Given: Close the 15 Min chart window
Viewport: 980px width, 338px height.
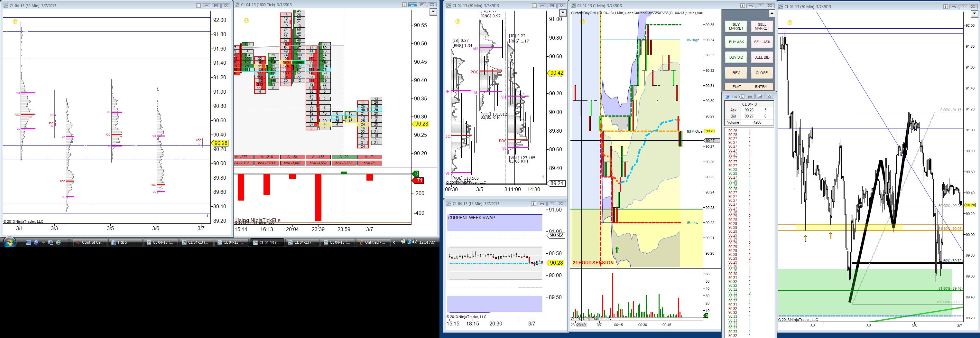Looking at the screenshot, I should (x=561, y=204).
